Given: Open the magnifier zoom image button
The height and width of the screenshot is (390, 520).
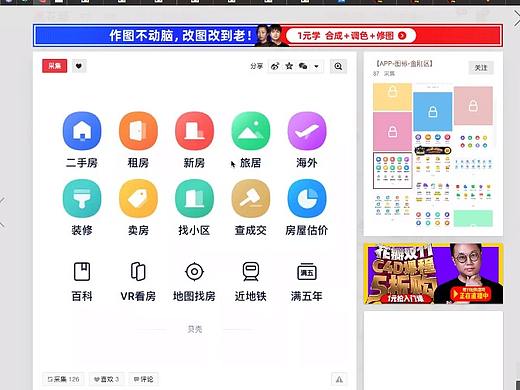Looking at the screenshot, I should click(338, 66).
